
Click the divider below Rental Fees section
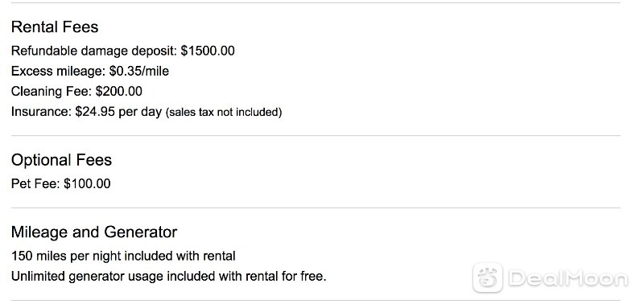[316, 135]
